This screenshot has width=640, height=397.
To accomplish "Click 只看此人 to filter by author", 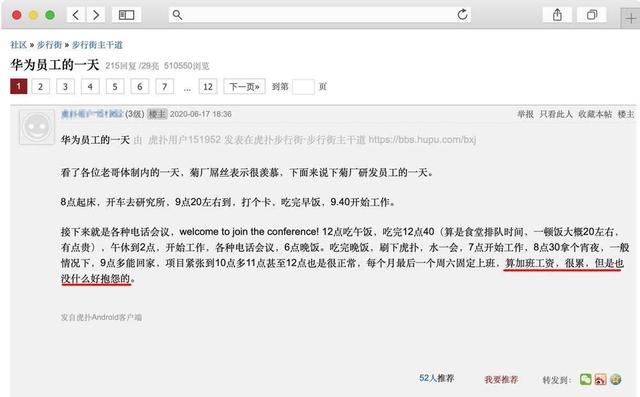I will [556, 114].
